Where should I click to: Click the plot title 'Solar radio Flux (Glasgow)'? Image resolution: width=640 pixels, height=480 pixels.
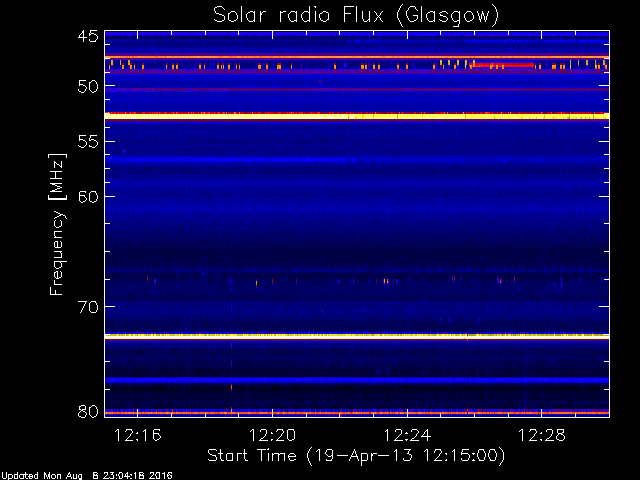356,16
